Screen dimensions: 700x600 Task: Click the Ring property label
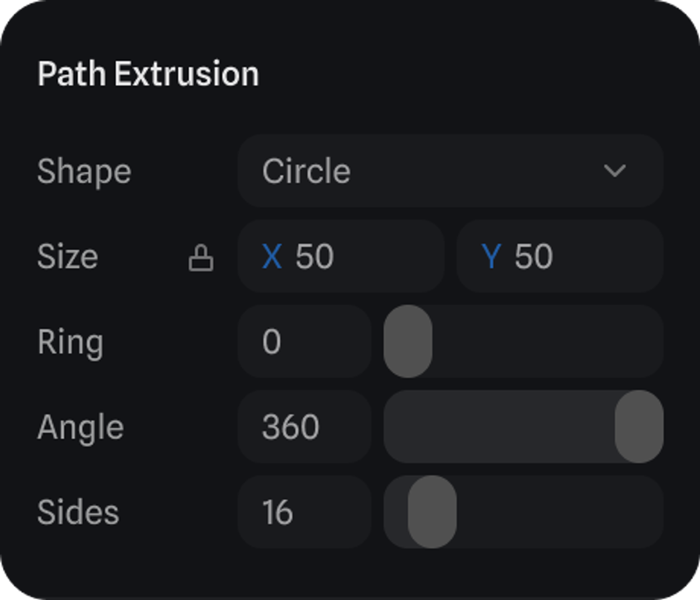(x=70, y=342)
